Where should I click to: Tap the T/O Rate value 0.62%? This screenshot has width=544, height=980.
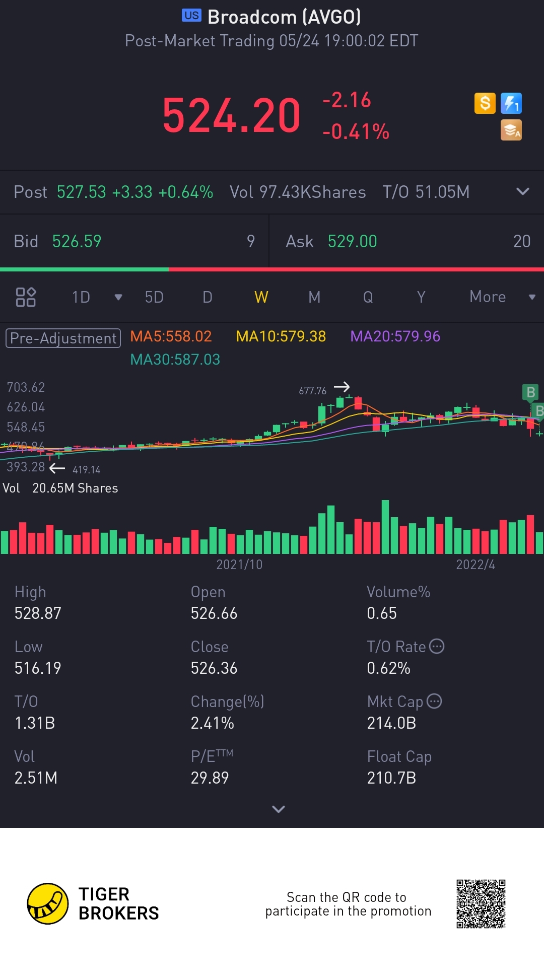click(x=388, y=668)
